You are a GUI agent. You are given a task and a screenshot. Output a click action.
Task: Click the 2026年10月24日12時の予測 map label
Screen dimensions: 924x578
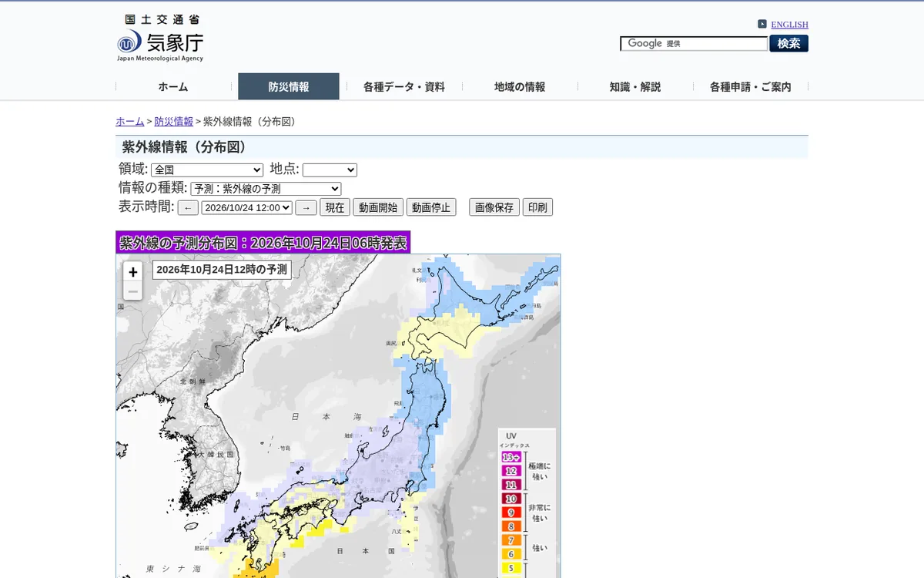point(222,269)
